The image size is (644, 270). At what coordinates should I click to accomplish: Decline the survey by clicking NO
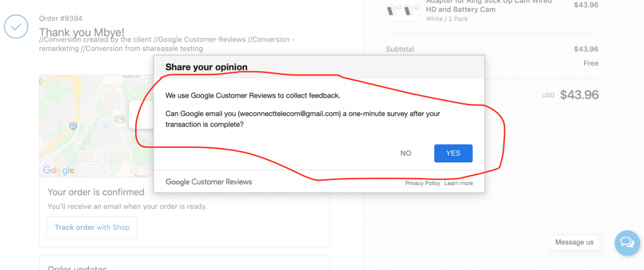point(406,154)
